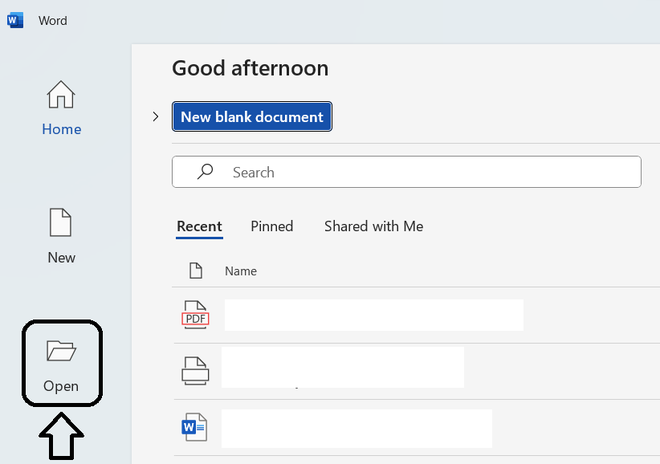Open the file name beside Word document icon

pyautogui.click(x=356, y=428)
